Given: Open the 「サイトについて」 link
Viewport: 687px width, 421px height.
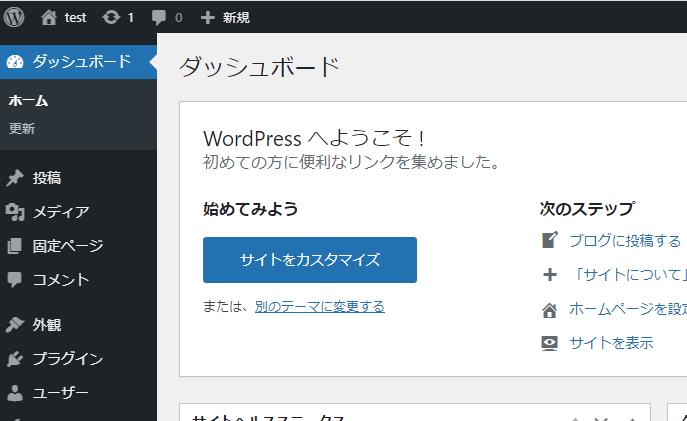Looking at the screenshot, I should tap(628, 275).
